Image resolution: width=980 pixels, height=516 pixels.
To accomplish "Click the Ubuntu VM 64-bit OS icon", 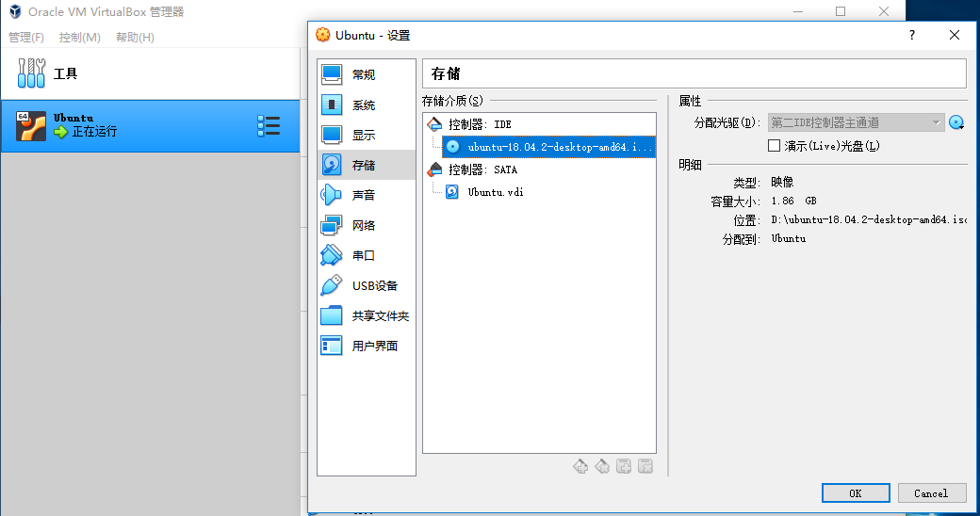I will coord(30,126).
